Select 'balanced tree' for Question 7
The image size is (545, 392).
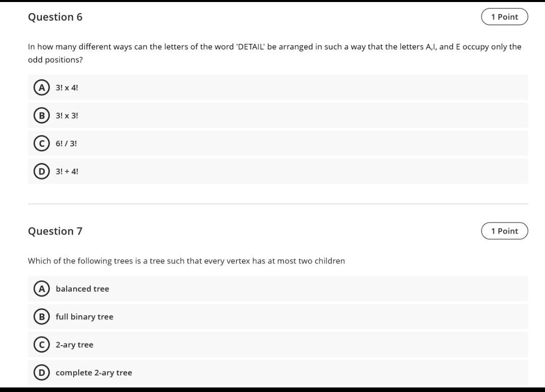[x=82, y=289]
